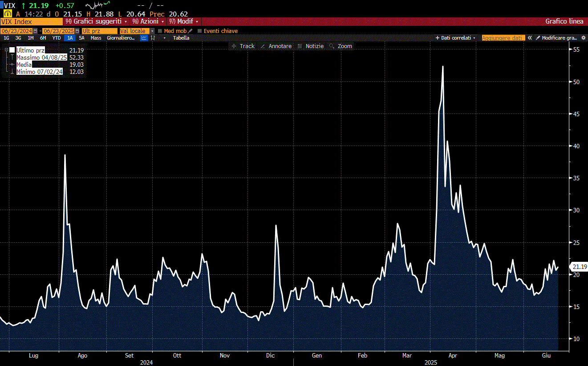This screenshot has height=366, width=588.
Task: Click the end date field 06/23/2025
Action: pyautogui.click(x=58, y=31)
